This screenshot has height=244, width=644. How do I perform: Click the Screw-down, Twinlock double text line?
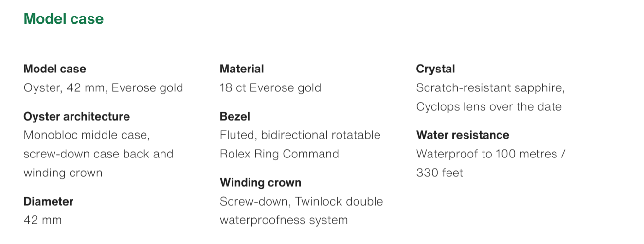coord(301,201)
